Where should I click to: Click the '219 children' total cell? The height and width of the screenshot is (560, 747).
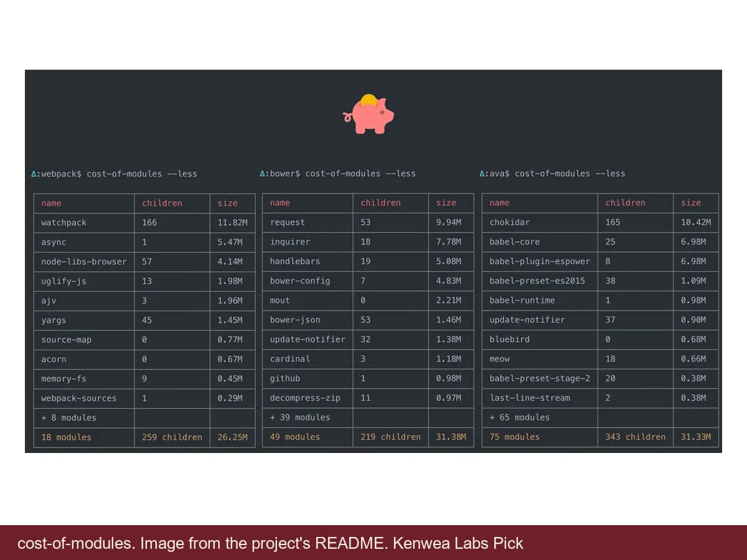pyautogui.click(x=390, y=437)
